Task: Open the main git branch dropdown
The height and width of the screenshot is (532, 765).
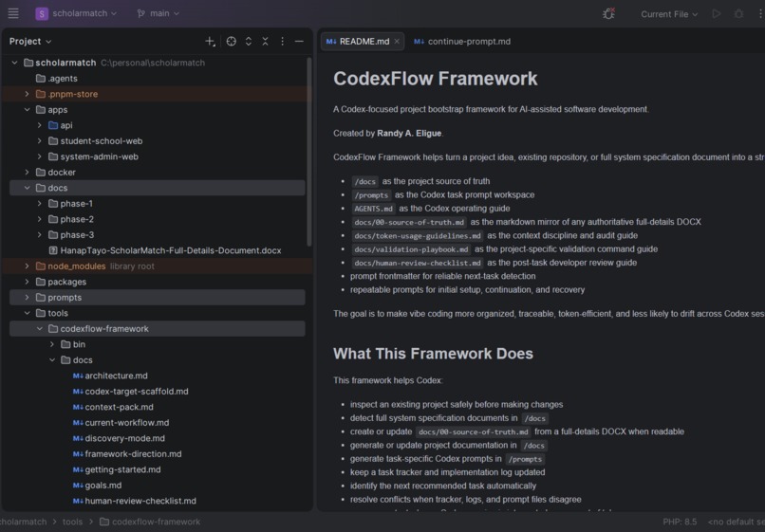Action: click(159, 13)
